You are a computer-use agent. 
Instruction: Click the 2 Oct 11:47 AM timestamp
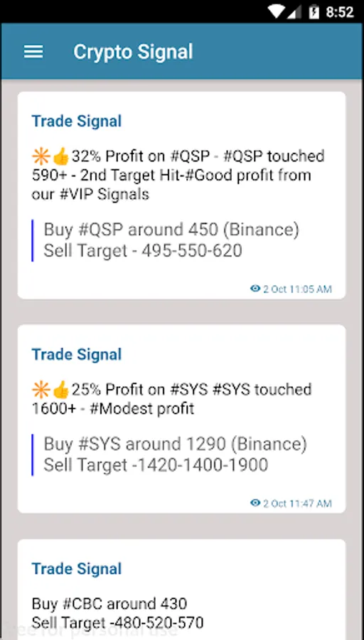(297, 503)
